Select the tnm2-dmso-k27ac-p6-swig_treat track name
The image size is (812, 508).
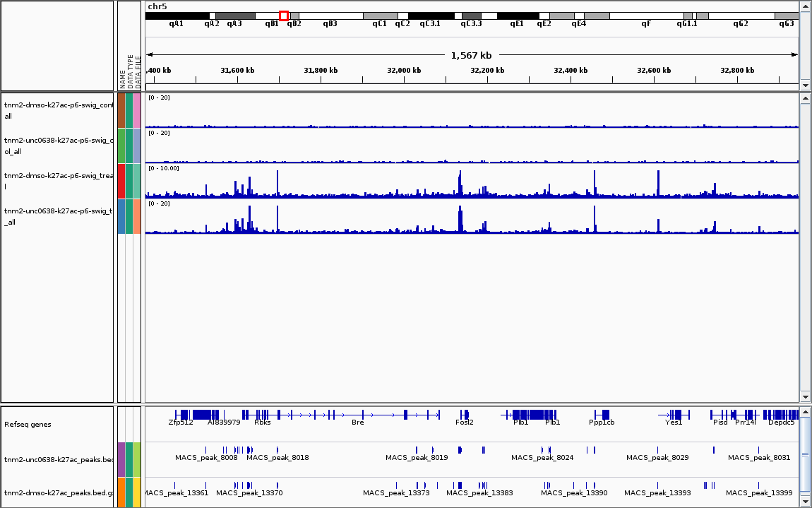[x=58, y=181]
